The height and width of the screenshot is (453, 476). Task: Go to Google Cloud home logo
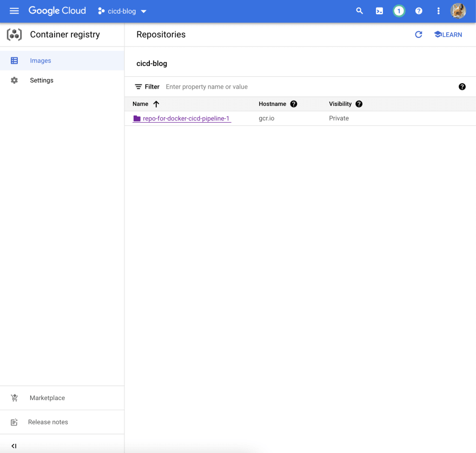coord(57,11)
